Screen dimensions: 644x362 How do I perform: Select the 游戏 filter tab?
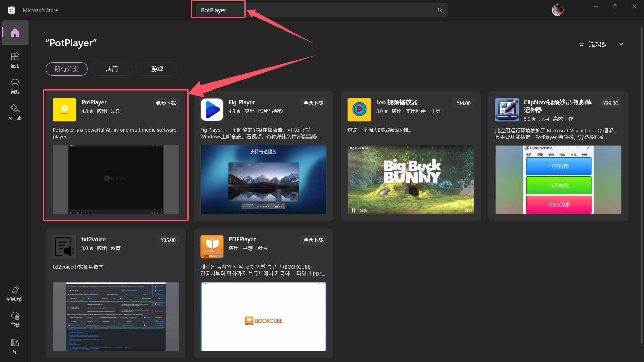[x=157, y=69]
